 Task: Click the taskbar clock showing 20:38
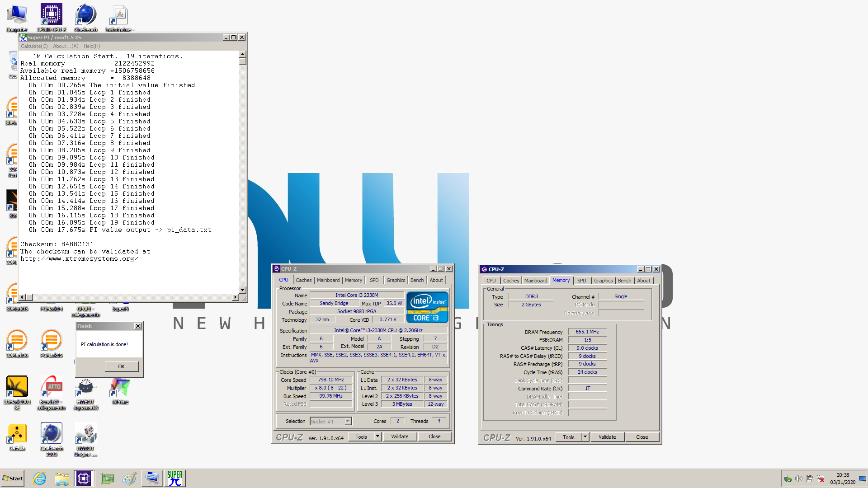click(843, 479)
